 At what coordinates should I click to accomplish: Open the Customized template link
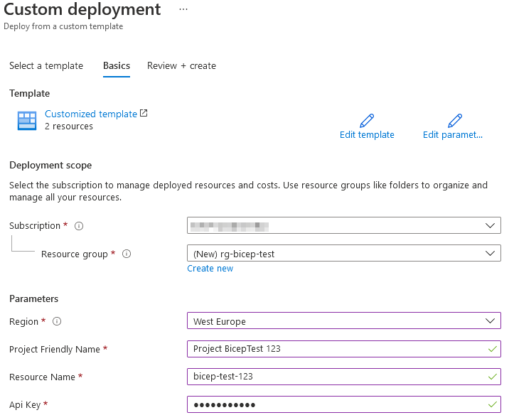pos(90,114)
